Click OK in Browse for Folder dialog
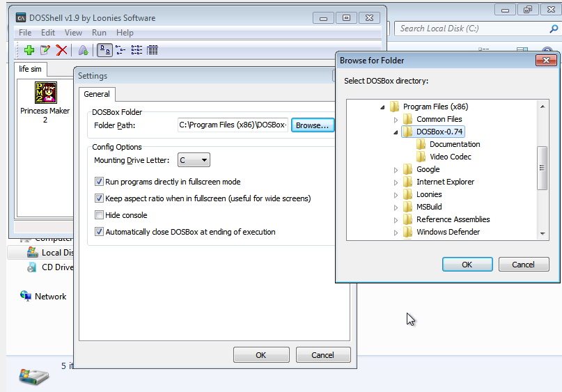This screenshot has width=562, height=392. click(467, 265)
